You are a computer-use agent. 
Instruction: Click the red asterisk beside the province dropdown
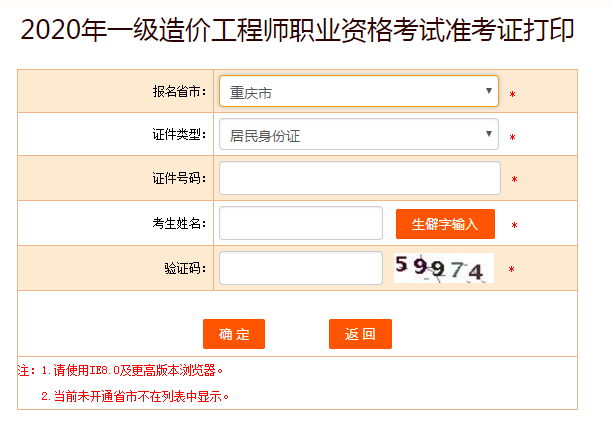point(513,94)
